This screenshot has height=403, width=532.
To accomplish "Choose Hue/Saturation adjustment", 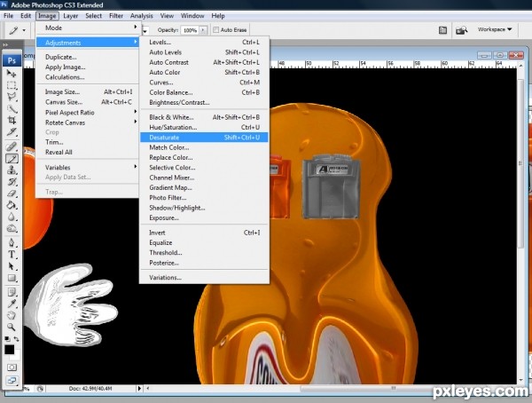I will pyautogui.click(x=204, y=128).
